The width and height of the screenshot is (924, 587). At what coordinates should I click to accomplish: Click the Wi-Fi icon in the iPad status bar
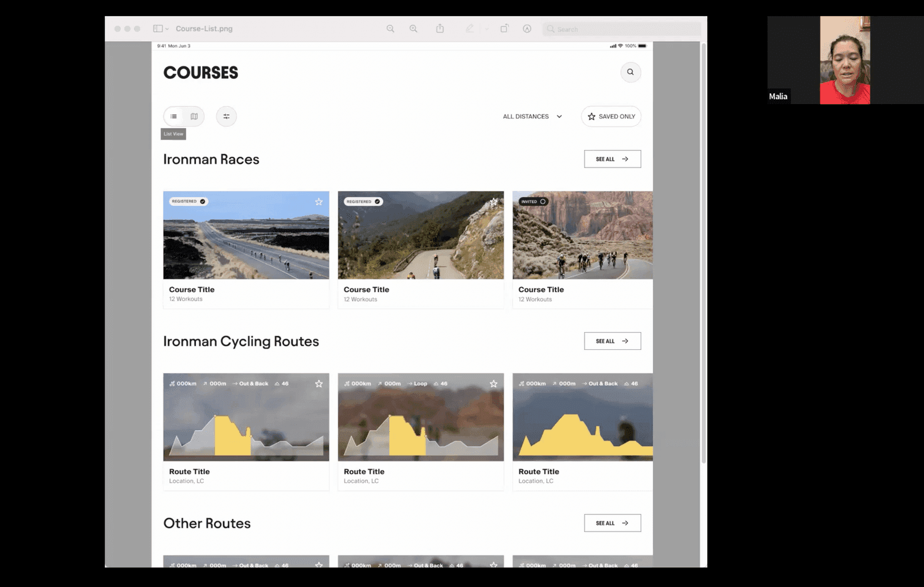[x=620, y=46]
